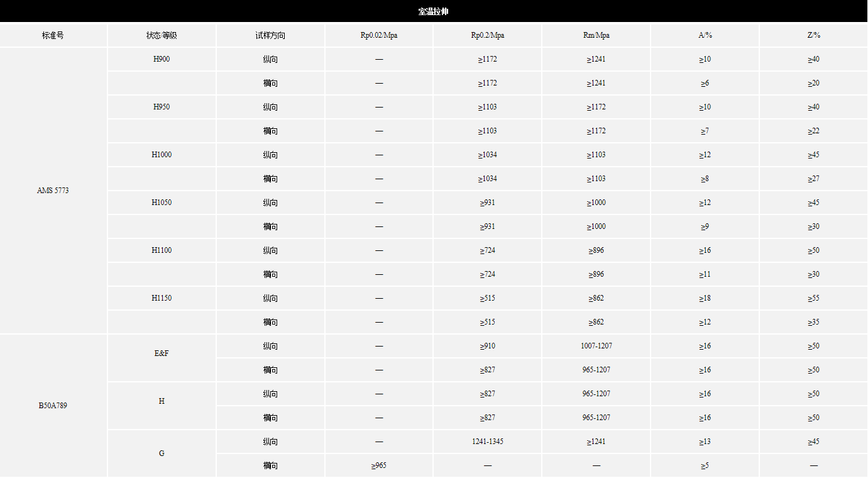868x478 pixels.
Task: Select the 1241-1345 Rp0.2 value cell
Action: 488,442
